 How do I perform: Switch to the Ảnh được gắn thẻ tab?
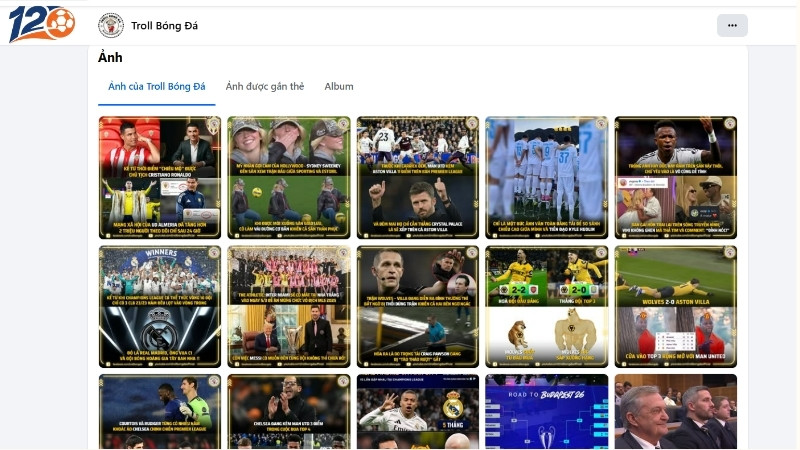click(x=265, y=86)
